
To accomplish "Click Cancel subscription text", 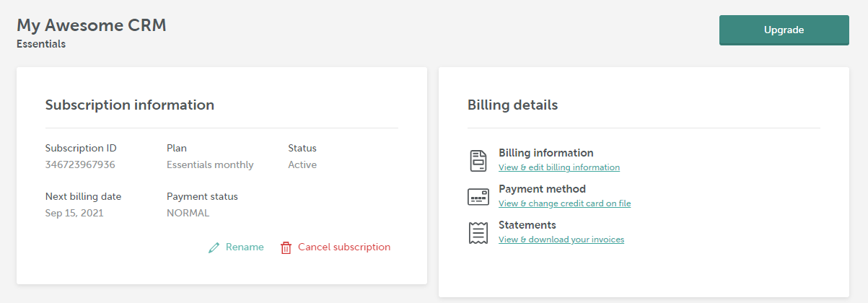I will click(344, 247).
